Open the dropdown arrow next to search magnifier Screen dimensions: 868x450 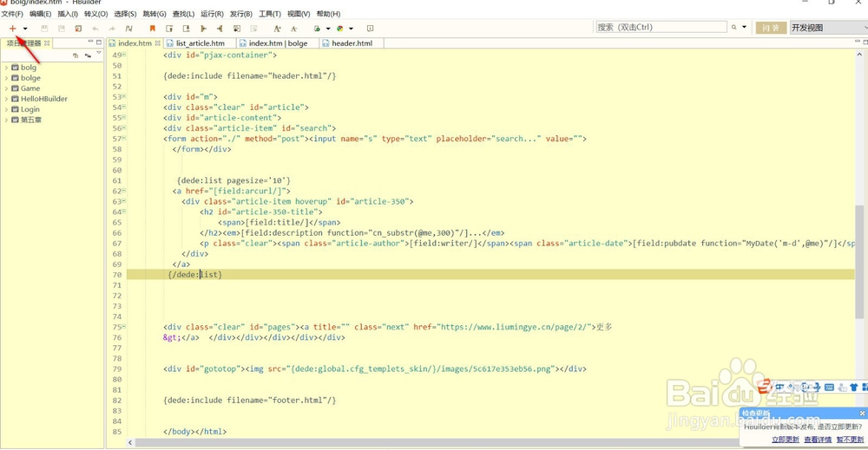[744, 27]
